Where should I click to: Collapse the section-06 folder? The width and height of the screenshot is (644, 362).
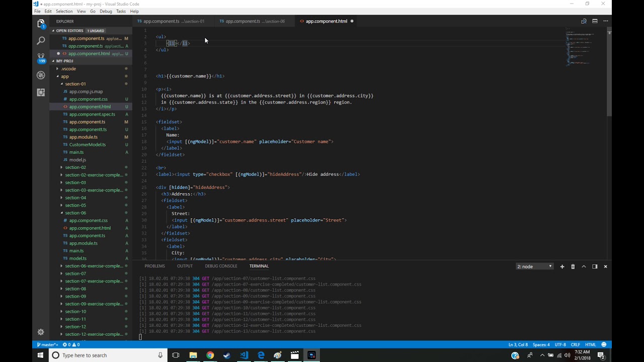point(75,213)
